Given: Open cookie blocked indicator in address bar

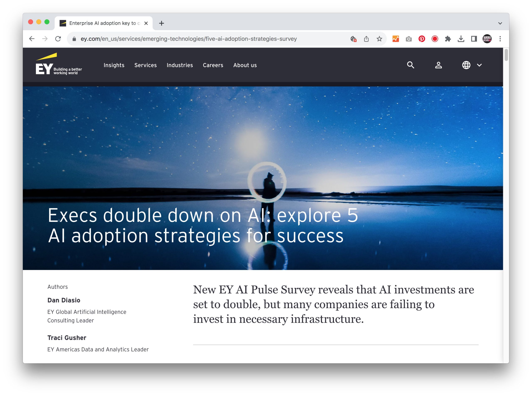Looking at the screenshot, I should (353, 39).
